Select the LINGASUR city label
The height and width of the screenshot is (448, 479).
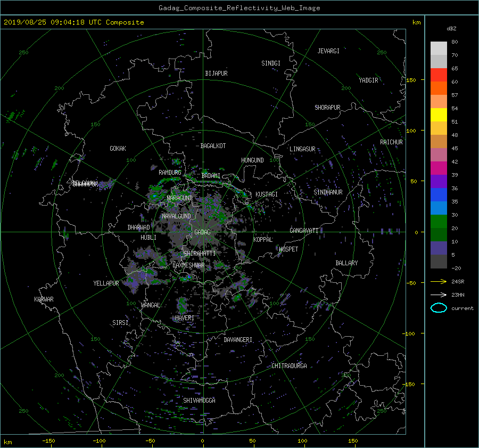[x=302, y=149]
